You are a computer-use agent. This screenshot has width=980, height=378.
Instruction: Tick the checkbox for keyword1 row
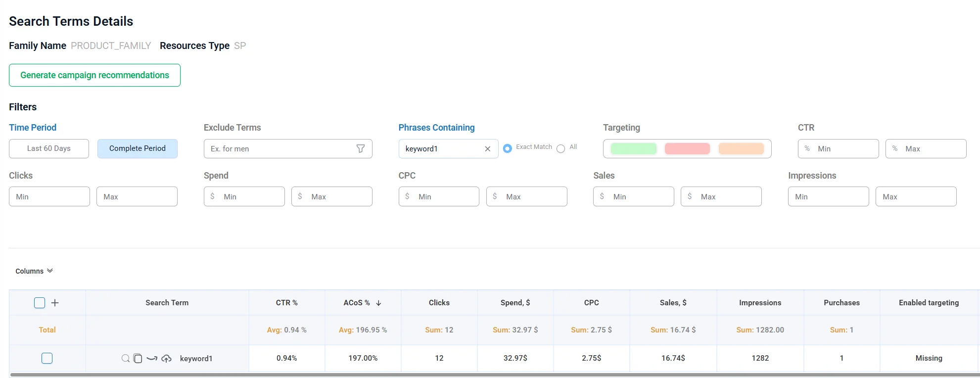point(47,358)
